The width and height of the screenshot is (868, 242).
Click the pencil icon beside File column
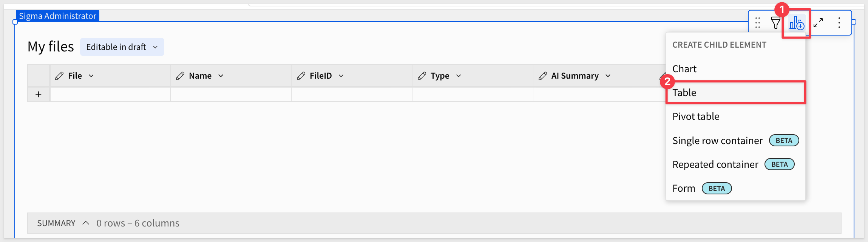coord(59,76)
